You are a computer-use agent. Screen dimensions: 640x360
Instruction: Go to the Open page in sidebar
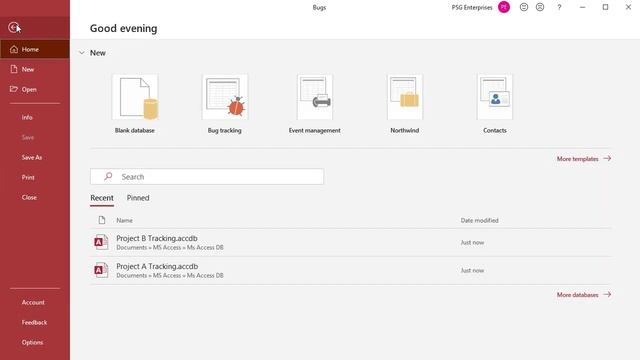click(35, 89)
